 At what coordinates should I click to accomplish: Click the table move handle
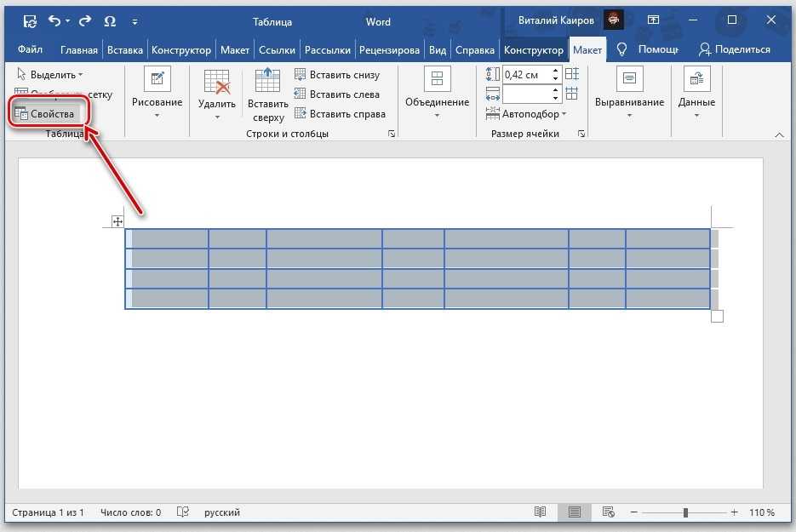coord(117,221)
